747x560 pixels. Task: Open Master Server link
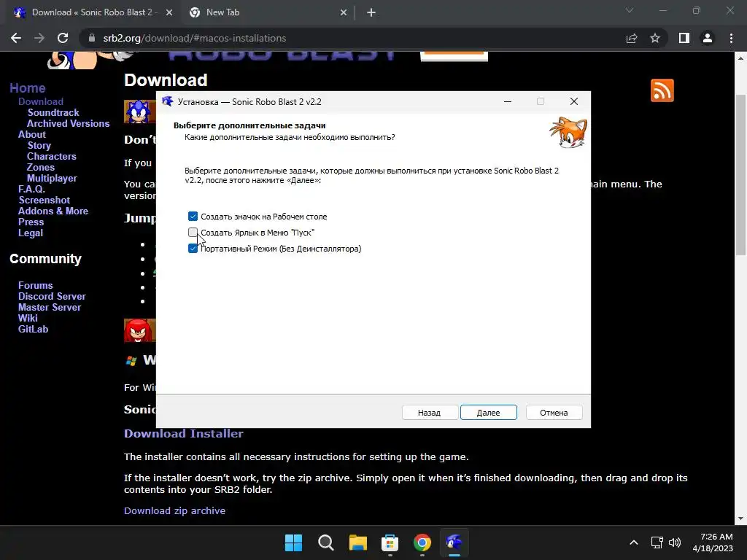pos(50,307)
